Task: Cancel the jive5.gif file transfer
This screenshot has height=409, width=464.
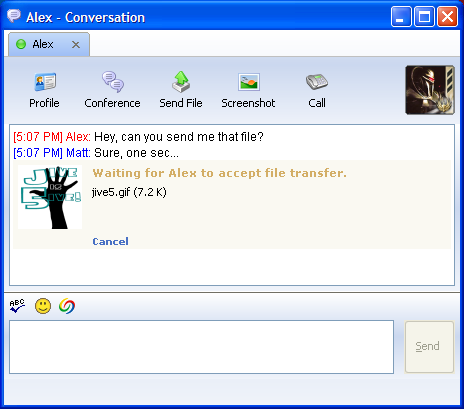Action: click(x=110, y=241)
